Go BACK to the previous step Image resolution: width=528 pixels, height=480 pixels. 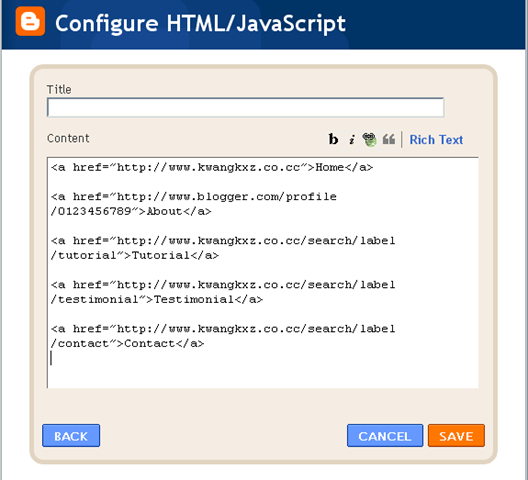71,436
